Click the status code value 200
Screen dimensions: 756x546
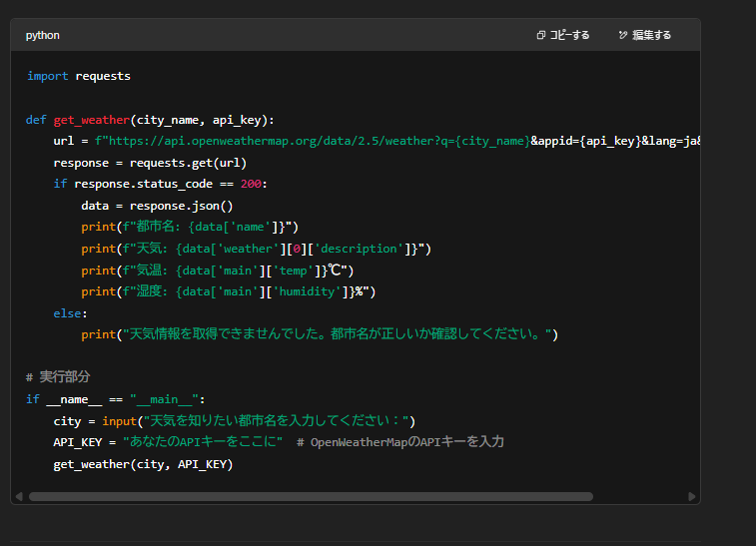click(x=253, y=185)
